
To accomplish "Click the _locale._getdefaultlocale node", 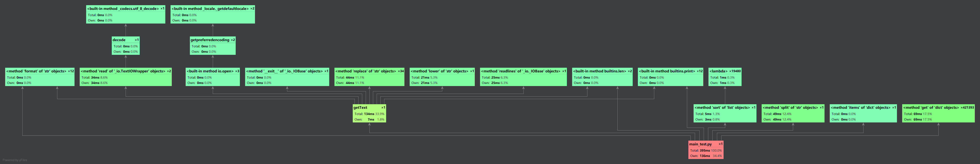I will (212, 14).
